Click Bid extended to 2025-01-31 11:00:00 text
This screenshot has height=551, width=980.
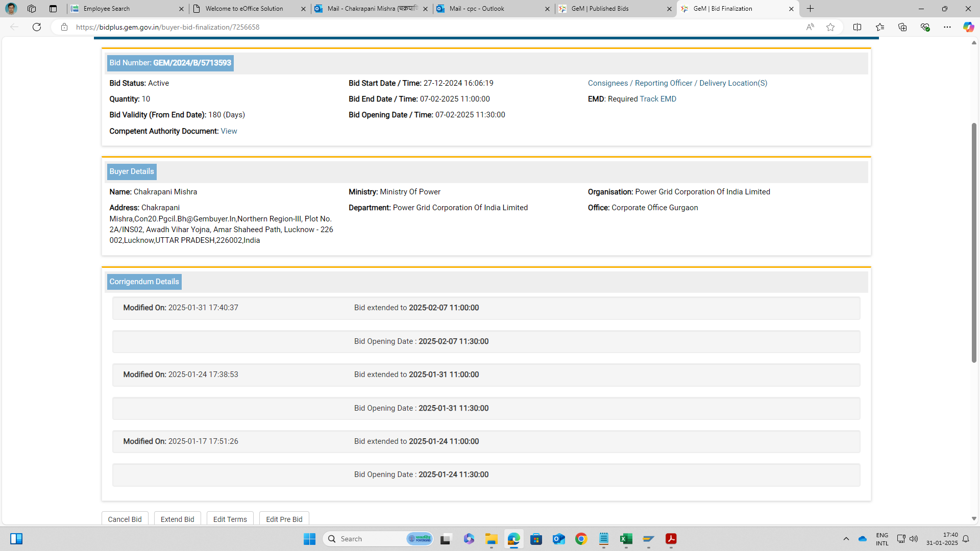pos(416,374)
